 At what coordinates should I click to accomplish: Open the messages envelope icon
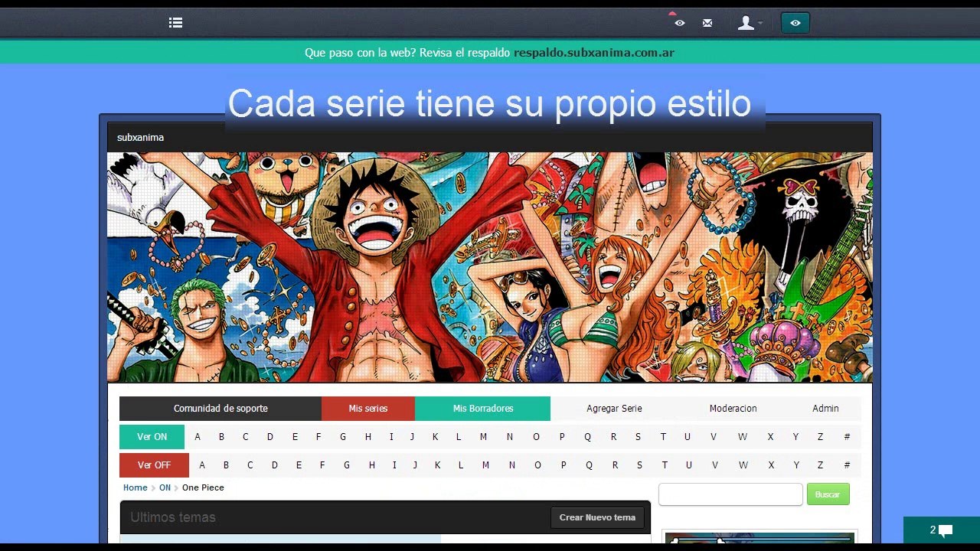click(x=707, y=23)
